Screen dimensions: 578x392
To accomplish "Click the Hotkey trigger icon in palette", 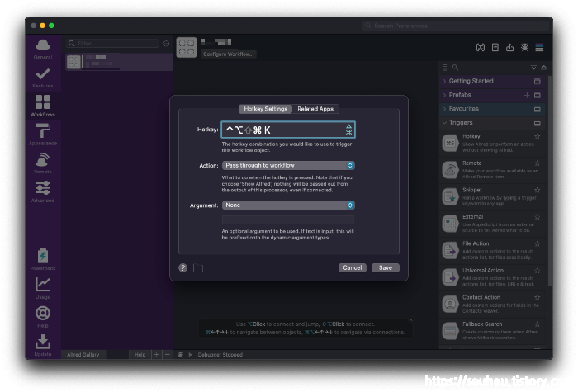I will tap(450, 143).
